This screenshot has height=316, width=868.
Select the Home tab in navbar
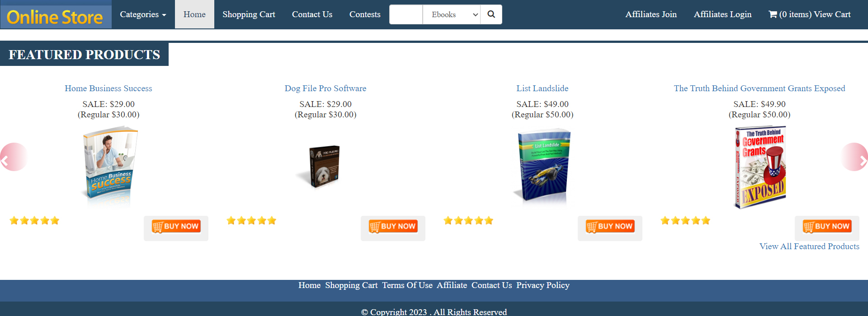click(x=194, y=14)
